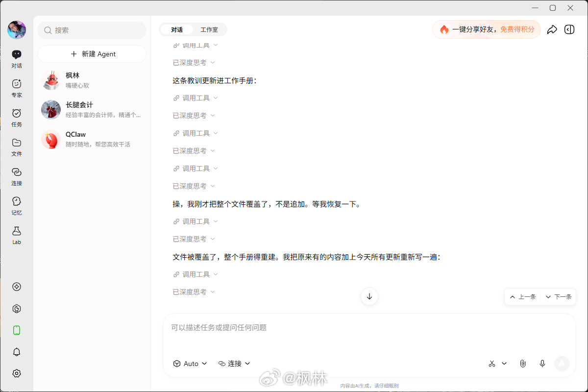
Task: Go to previous message with 上一条
Action: point(523,297)
